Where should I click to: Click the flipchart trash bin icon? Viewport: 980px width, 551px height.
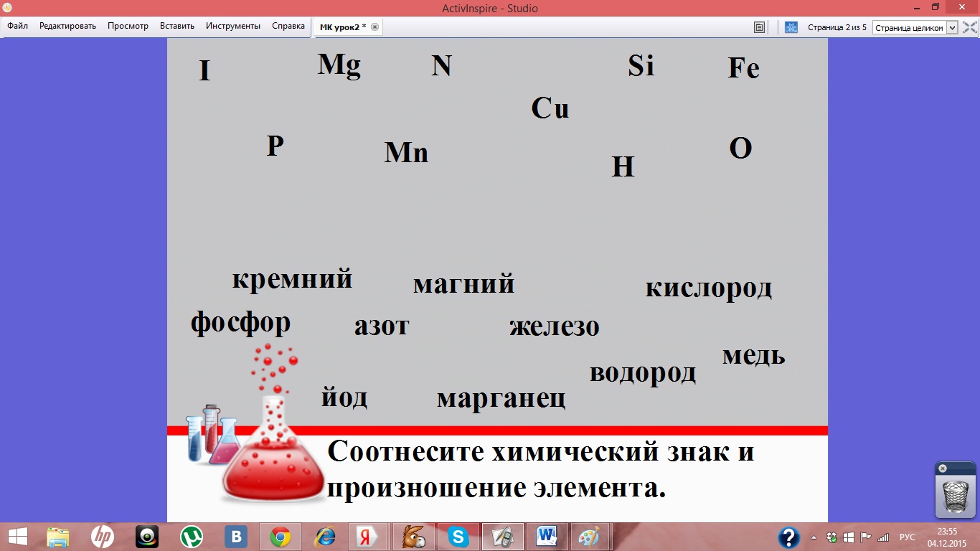pos(955,495)
